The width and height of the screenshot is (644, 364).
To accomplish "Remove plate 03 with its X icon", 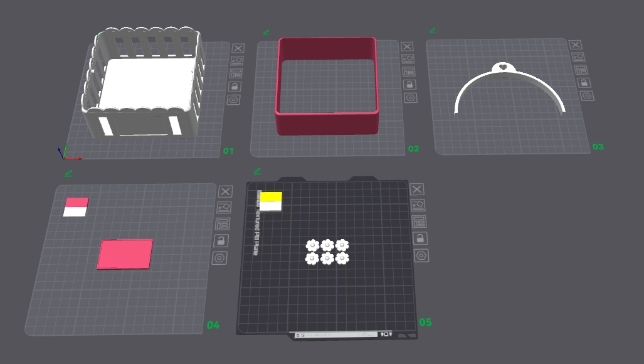I will [x=575, y=45].
